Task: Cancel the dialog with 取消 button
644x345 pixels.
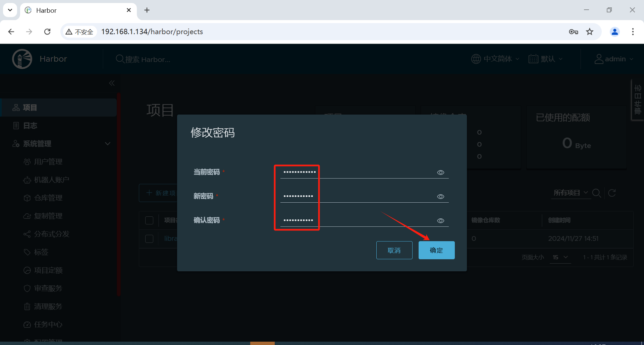Action: (x=394, y=250)
